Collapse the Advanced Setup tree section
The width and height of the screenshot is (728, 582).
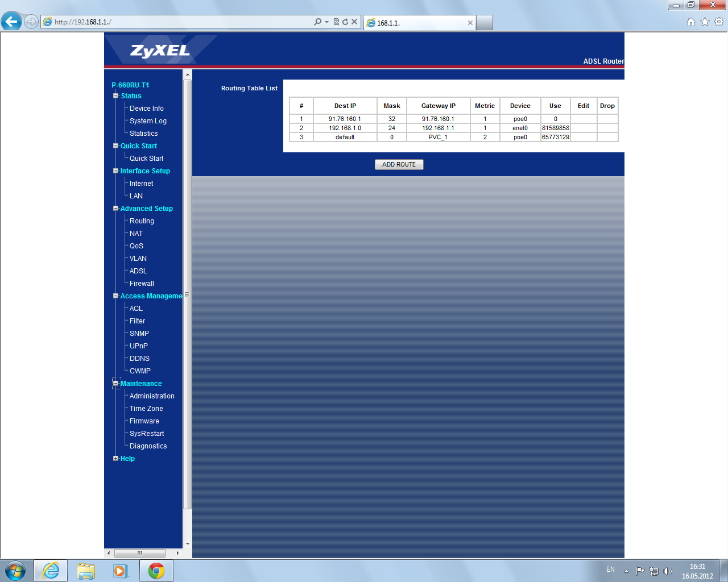[115, 209]
